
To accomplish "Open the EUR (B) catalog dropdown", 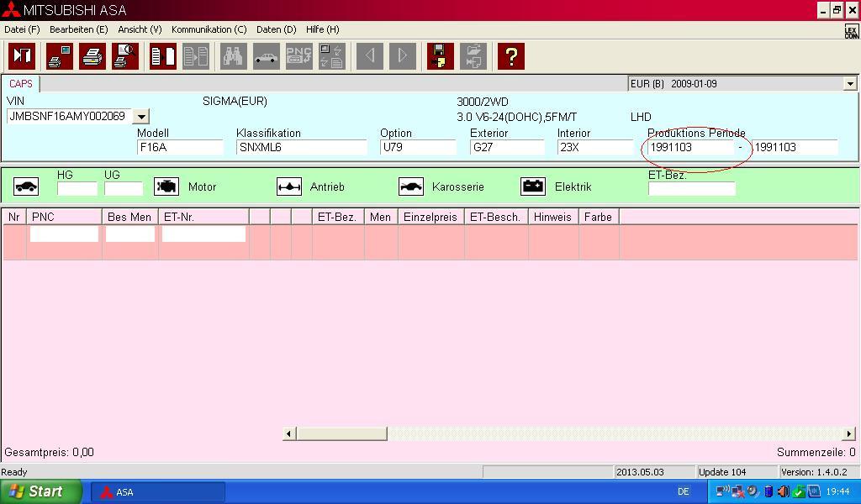I will click(849, 84).
